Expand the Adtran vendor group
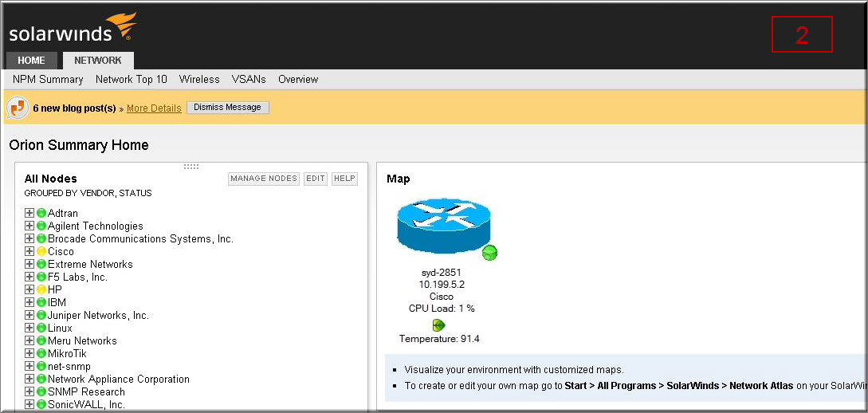This screenshot has height=413, width=868. pos(29,213)
